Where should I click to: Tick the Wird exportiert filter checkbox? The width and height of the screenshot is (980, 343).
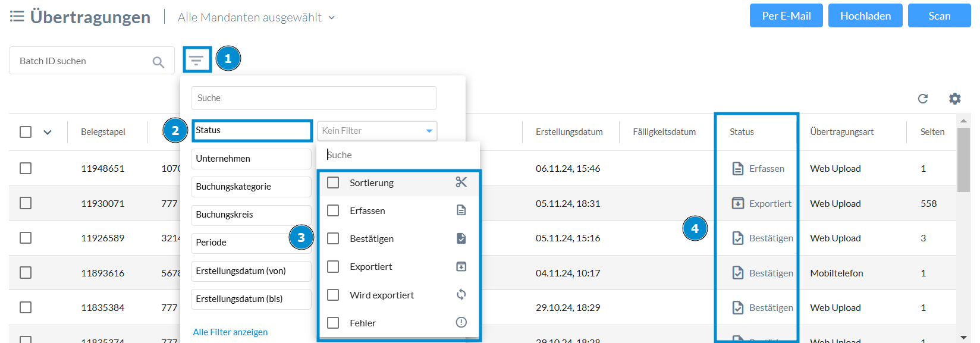333,295
